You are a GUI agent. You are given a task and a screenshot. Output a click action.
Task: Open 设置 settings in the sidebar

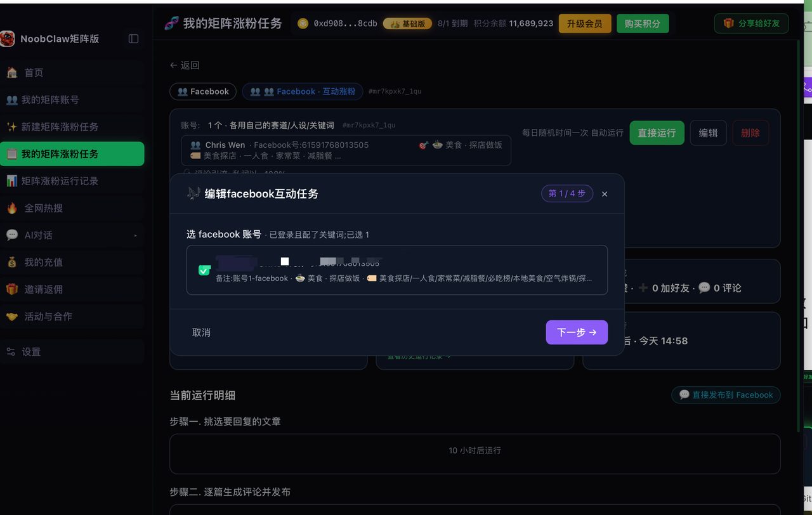pyautogui.click(x=72, y=351)
